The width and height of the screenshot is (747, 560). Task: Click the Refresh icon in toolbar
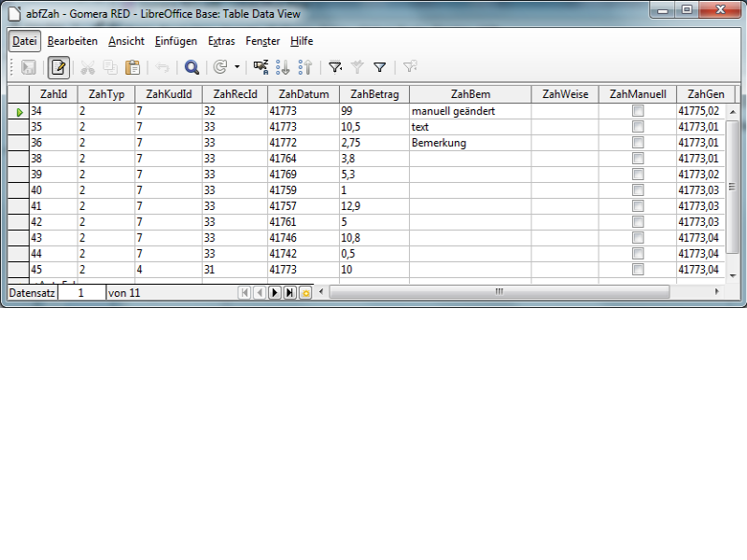click(x=220, y=67)
